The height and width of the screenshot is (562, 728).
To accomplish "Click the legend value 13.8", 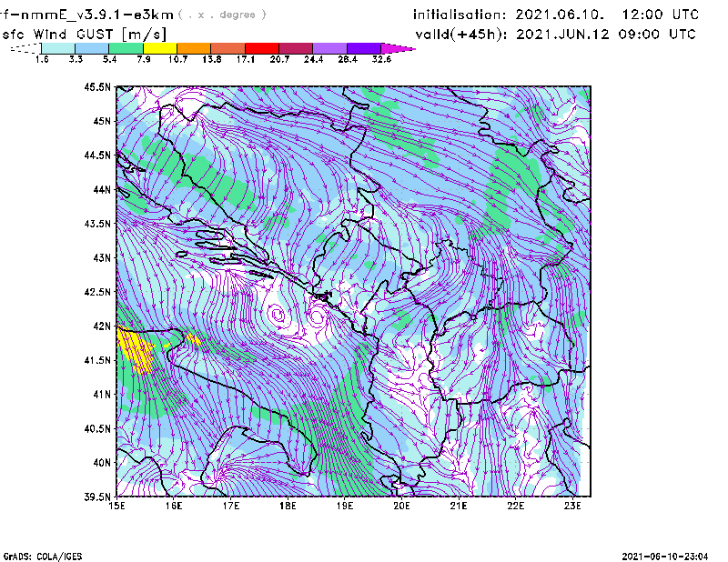I will (x=212, y=59).
